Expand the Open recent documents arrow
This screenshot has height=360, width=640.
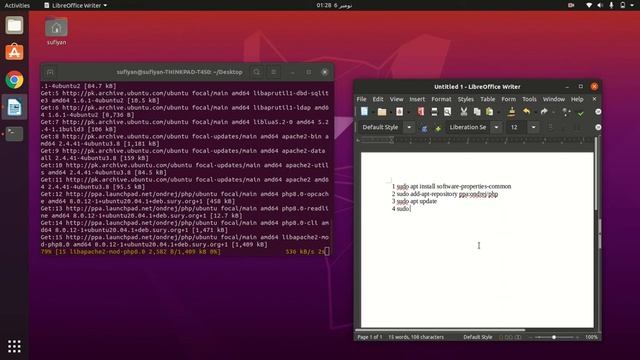(x=390, y=112)
